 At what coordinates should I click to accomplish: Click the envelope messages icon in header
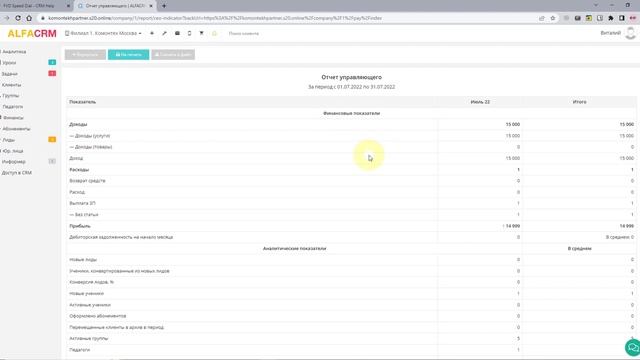pos(177,33)
